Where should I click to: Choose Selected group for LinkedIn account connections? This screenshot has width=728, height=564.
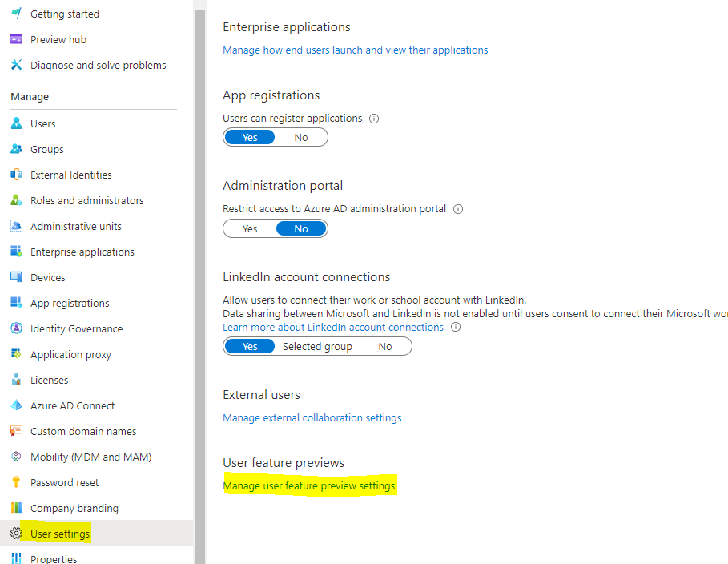[x=317, y=346]
